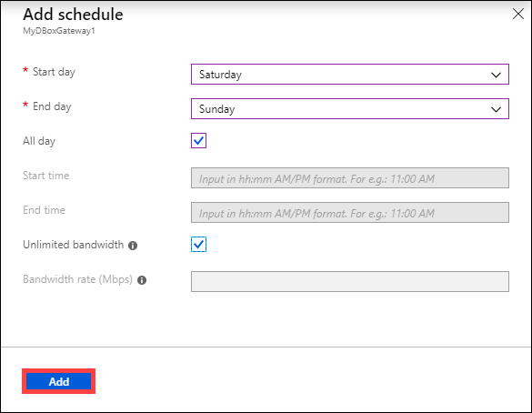Close the Add schedule panel
This screenshot has height=413, width=532.
click(518, 14)
